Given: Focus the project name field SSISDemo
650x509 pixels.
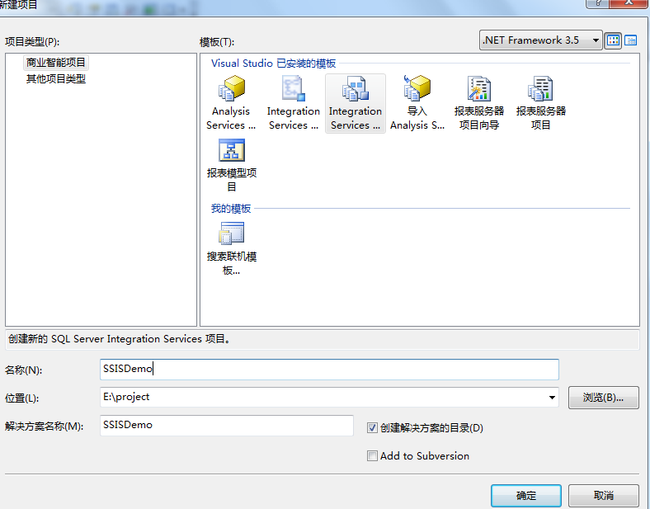Looking at the screenshot, I should [x=330, y=369].
